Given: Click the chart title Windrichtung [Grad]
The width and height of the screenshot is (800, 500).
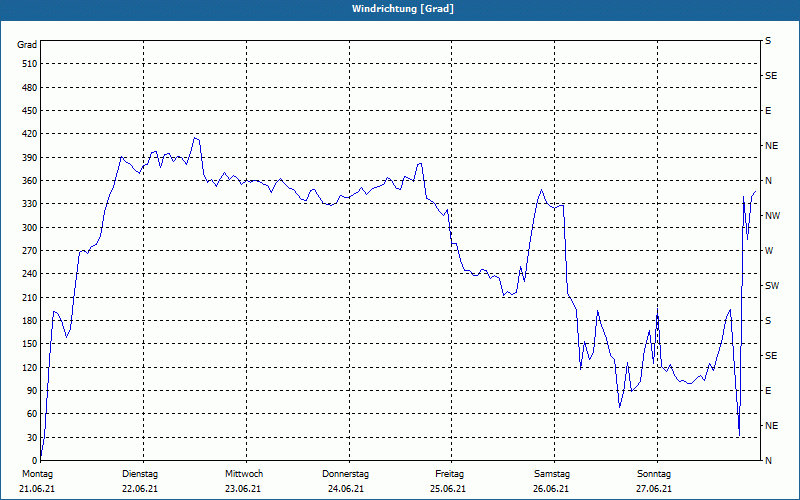Looking at the screenshot, I should tap(403, 9).
